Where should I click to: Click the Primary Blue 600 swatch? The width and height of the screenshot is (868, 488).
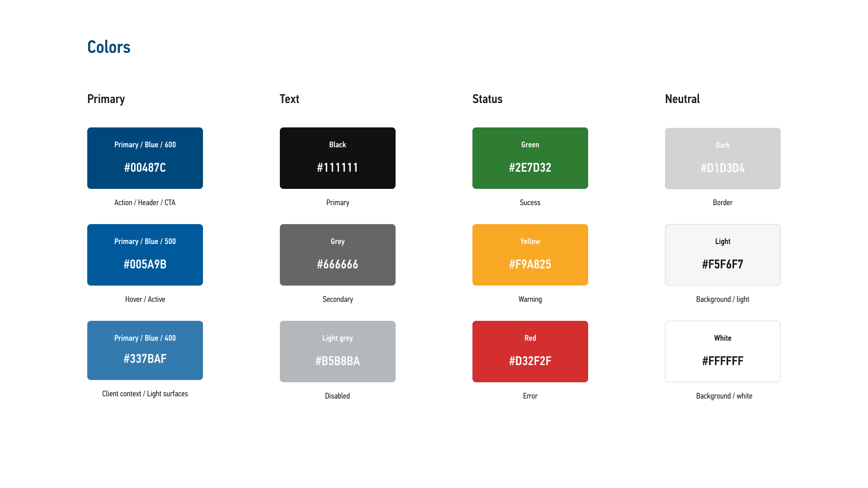click(x=145, y=158)
